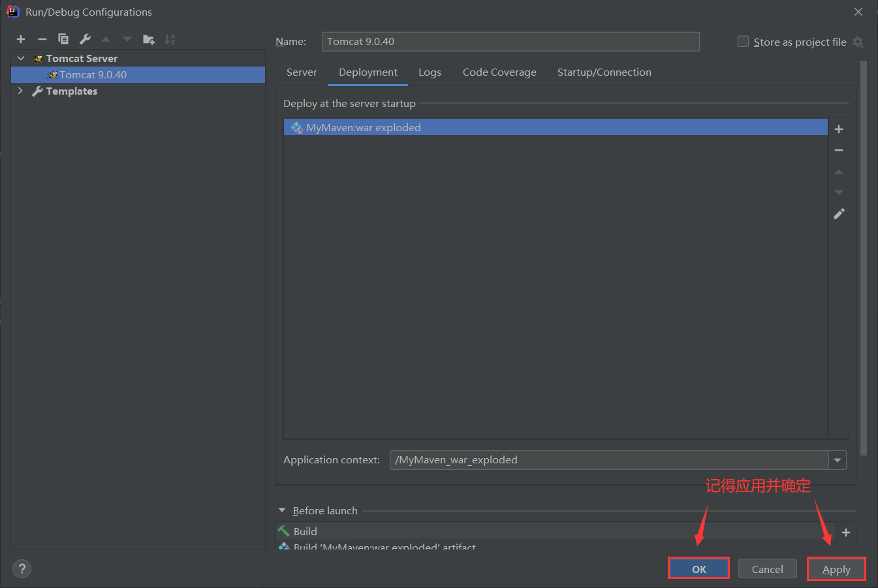
Task: Edit the selected deployment artifact pencil
Action: pos(839,213)
